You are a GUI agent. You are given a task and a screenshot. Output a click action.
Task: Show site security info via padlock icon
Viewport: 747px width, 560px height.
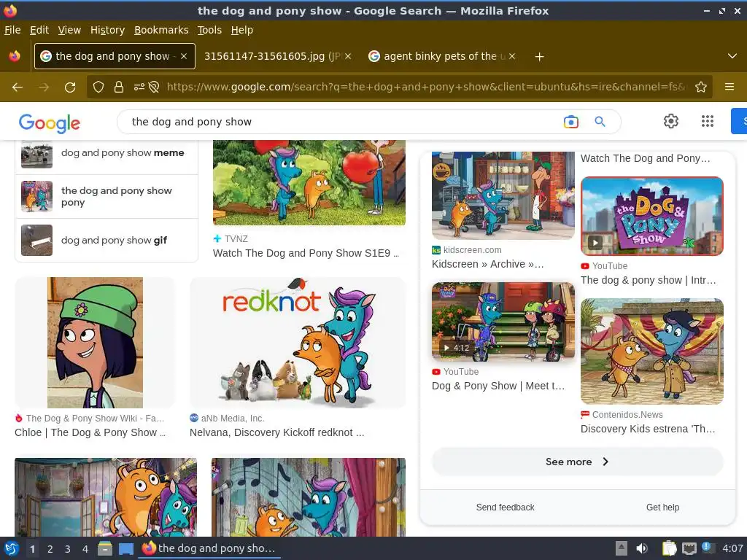point(119,87)
